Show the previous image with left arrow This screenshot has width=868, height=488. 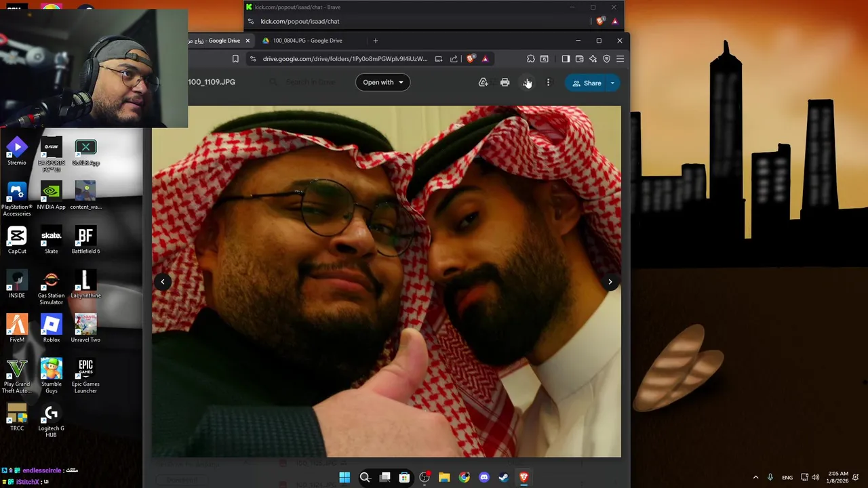[163, 282]
